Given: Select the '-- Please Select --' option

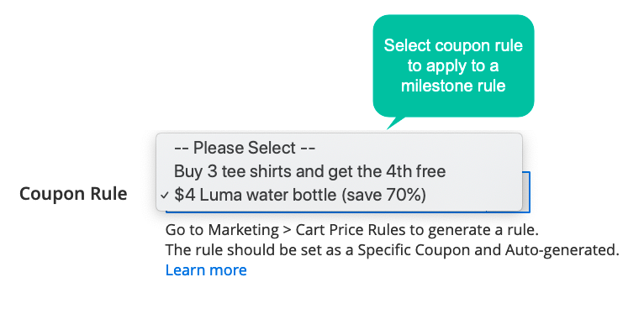Looking at the screenshot, I should (245, 148).
